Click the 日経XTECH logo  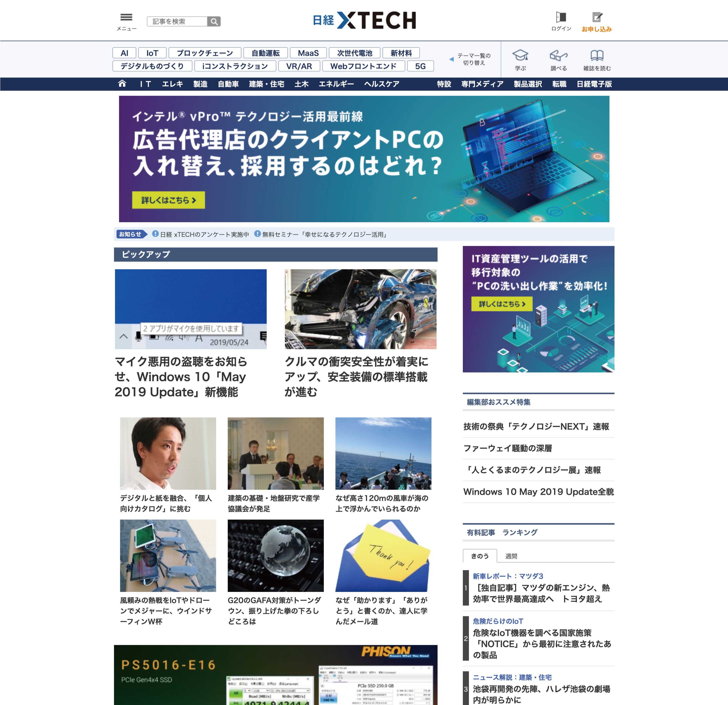coord(364,20)
